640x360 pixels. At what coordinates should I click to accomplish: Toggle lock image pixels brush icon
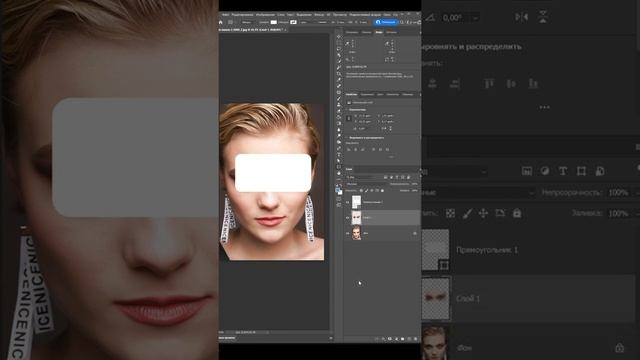pyautogui.click(x=366, y=191)
